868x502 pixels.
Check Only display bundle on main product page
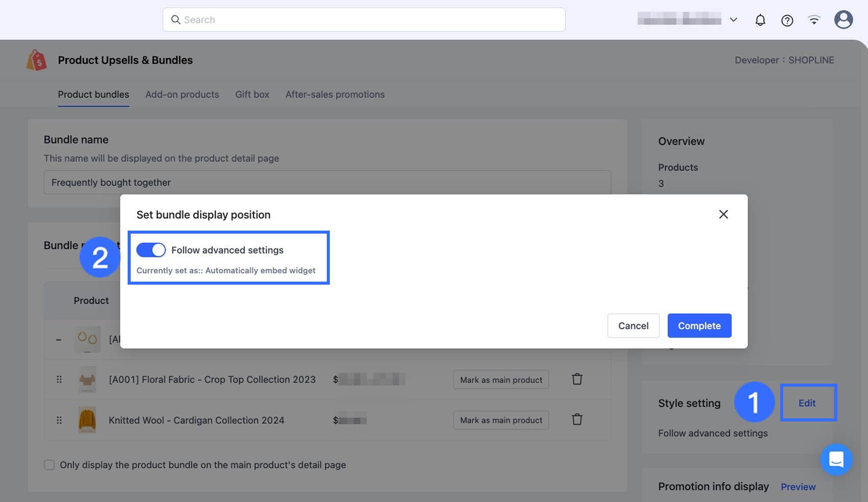(x=50, y=465)
